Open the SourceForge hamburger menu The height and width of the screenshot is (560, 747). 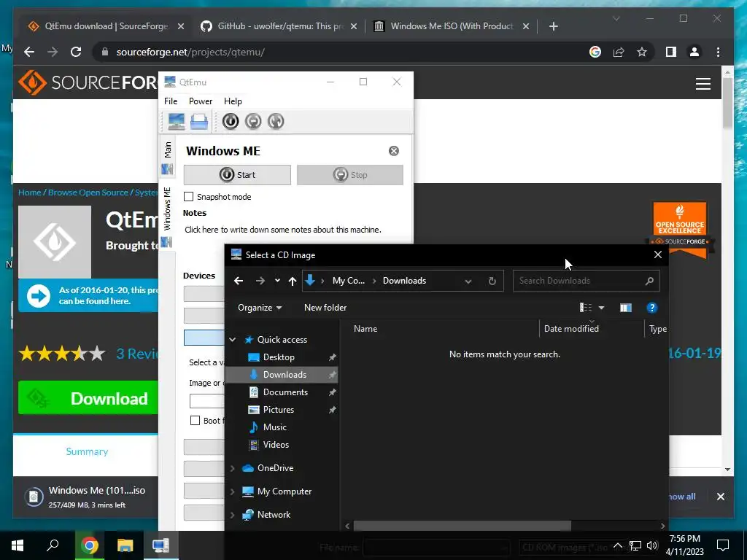pos(703,84)
